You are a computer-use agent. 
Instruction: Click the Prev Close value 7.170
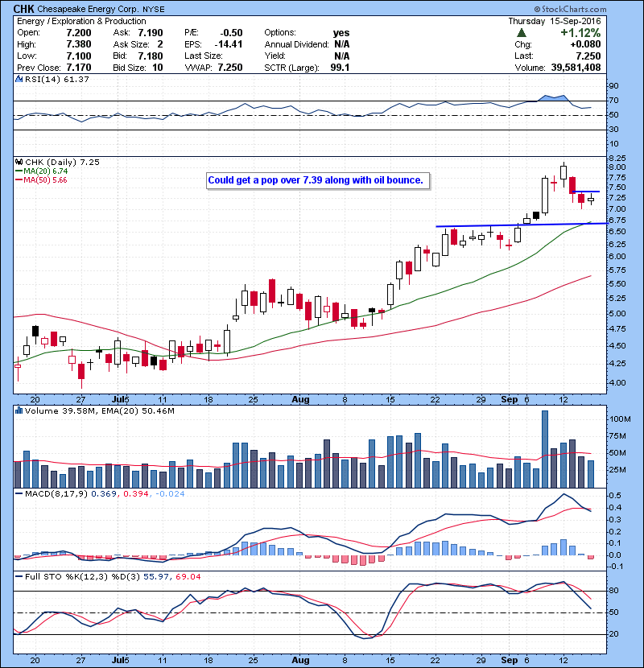(x=79, y=68)
